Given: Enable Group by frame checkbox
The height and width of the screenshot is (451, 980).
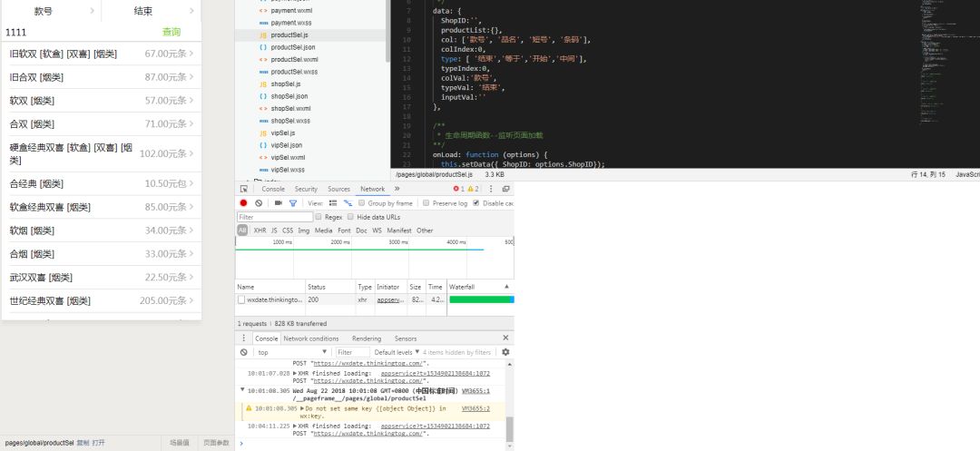Looking at the screenshot, I should point(362,203).
